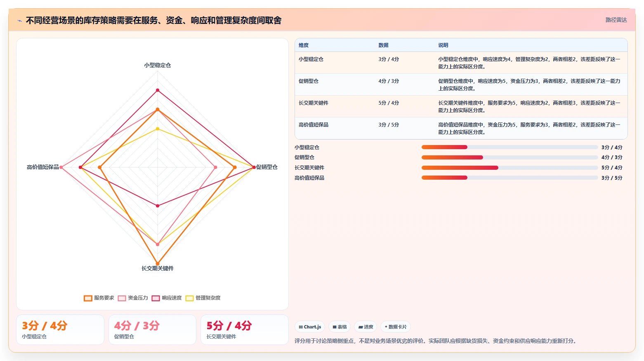Click the page title about 库存策略
Viewport: 644px width, 361px height.
click(x=153, y=20)
